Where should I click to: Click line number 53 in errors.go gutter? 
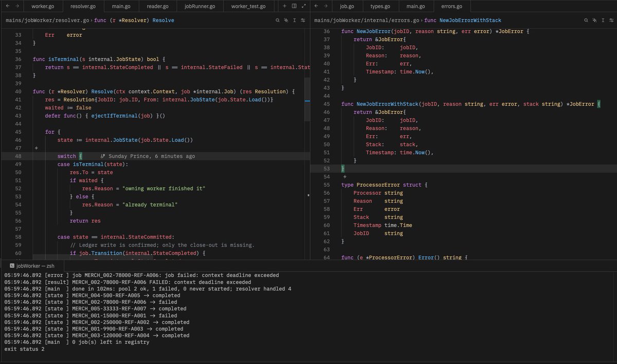tap(327, 169)
